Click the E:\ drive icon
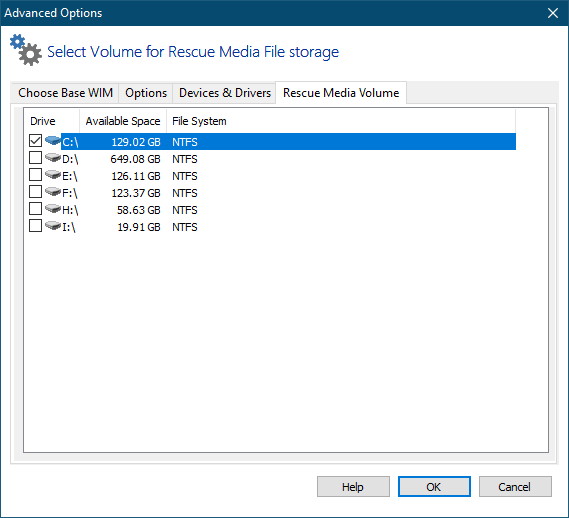The image size is (569, 518). pos(53,175)
